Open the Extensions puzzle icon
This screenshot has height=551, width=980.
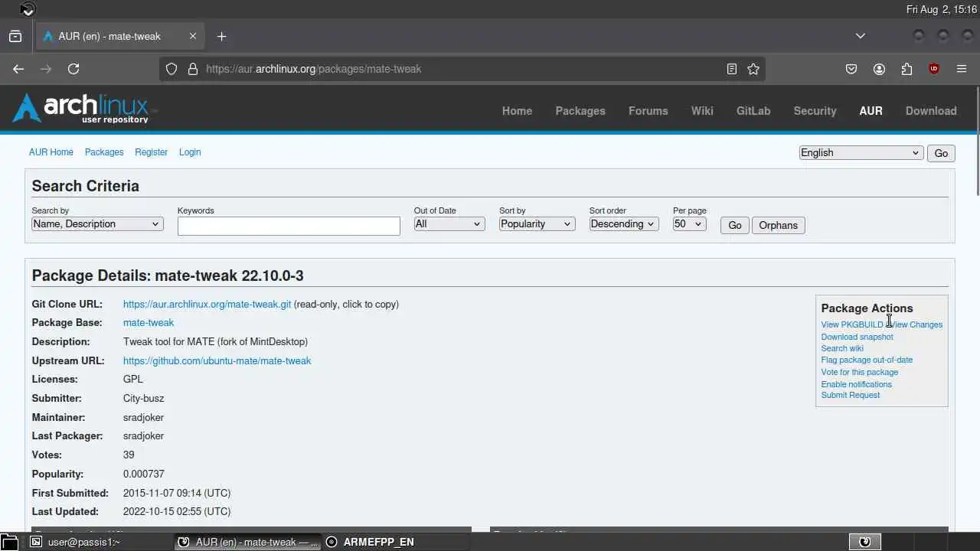(906, 69)
